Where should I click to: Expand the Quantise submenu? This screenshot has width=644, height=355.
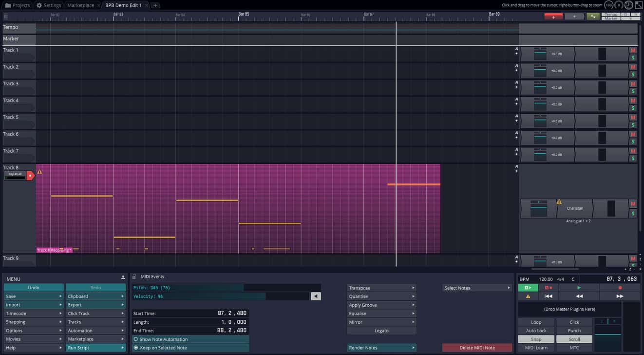pyautogui.click(x=381, y=296)
